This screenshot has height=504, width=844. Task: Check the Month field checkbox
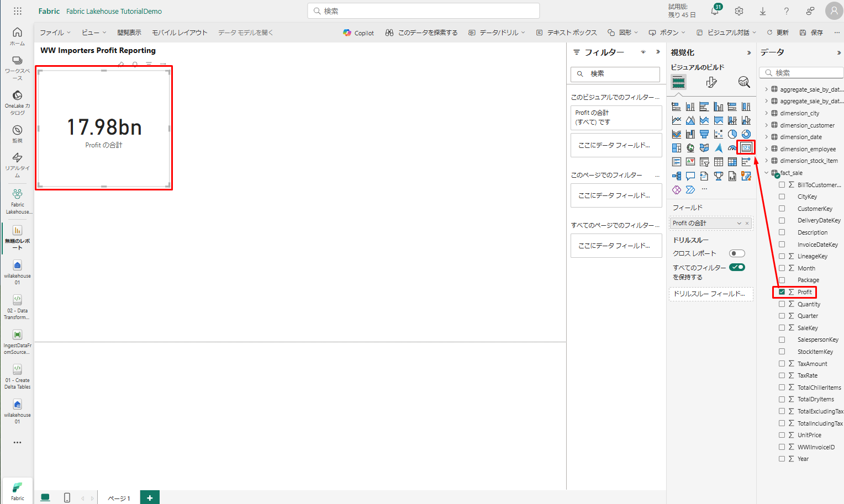click(782, 268)
